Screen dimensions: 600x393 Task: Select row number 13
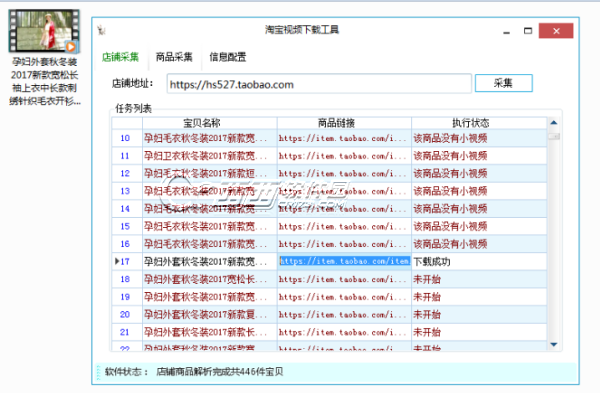pyautogui.click(x=127, y=191)
